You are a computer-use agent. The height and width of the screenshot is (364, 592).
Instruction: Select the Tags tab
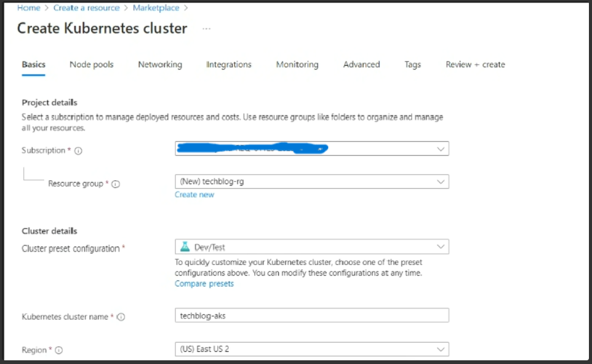click(x=413, y=65)
